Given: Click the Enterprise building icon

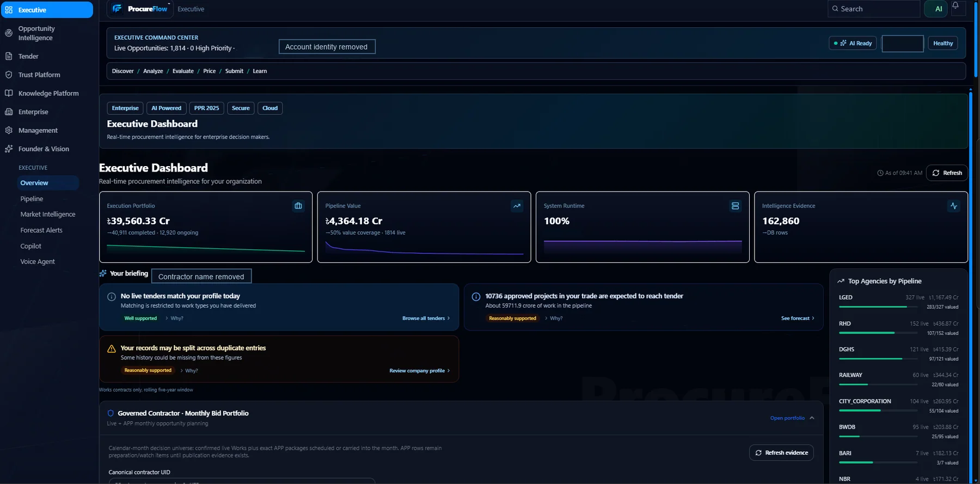Looking at the screenshot, I should click(9, 112).
